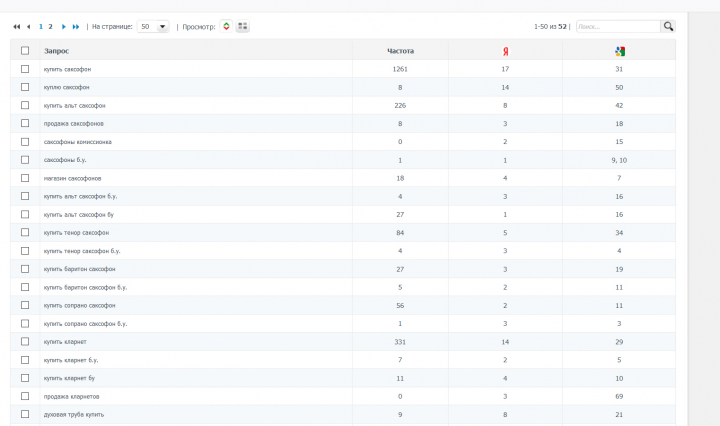Click frequency value 226
The height and width of the screenshot is (426, 720).
click(400, 105)
